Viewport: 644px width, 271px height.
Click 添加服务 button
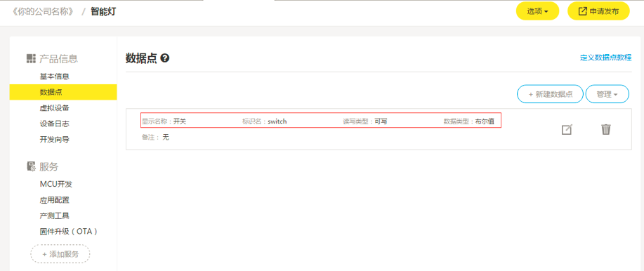(60, 254)
